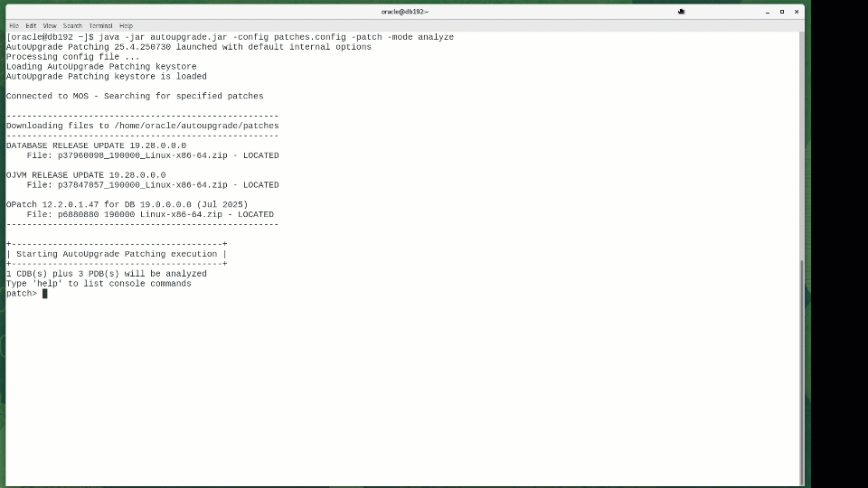Click the DATABASE RELEASE UPDATE 19.28.0.0.0 line
Screen dimensions: 868x488
[96, 145]
